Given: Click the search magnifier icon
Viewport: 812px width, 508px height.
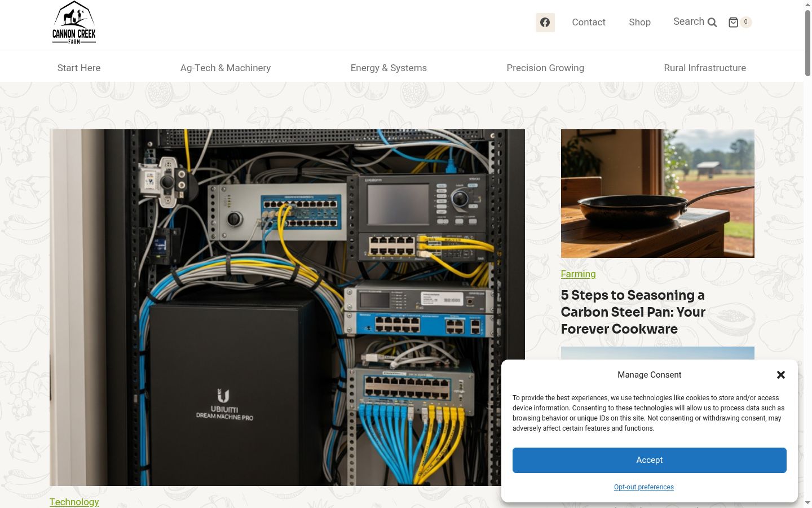Looking at the screenshot, I should 712,23.
